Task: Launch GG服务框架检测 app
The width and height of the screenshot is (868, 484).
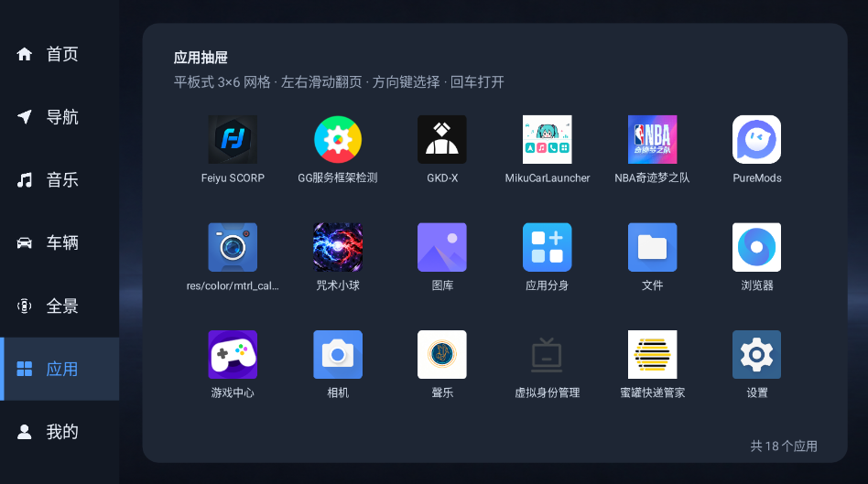Action: (x=338, y=139)
